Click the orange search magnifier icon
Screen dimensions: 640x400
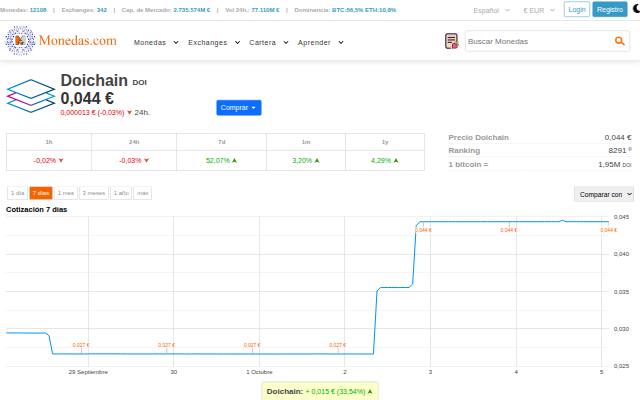(620, 41)
